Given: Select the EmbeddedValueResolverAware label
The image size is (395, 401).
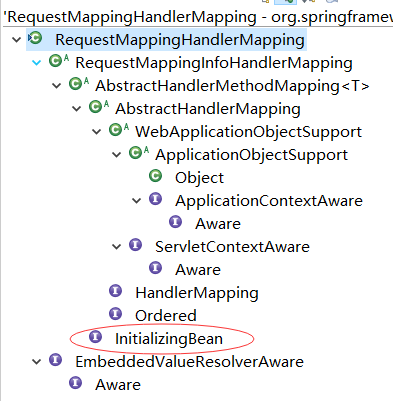Looking at the screenshot, I should (x=190, y=362).
